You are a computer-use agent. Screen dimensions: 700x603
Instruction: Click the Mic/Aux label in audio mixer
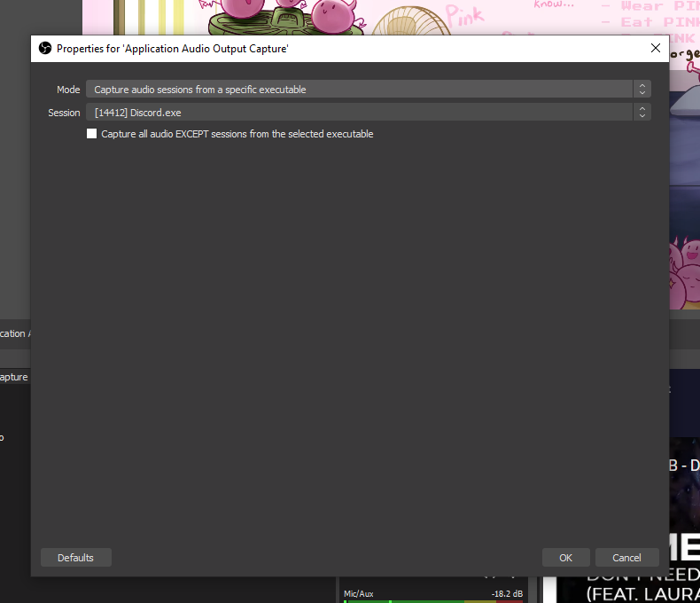359,593
